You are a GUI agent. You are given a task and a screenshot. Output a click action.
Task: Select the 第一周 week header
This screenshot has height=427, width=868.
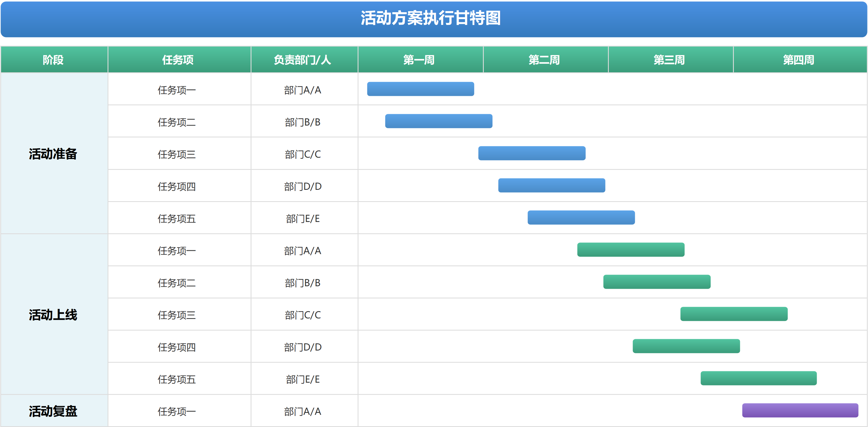[419, 60]
